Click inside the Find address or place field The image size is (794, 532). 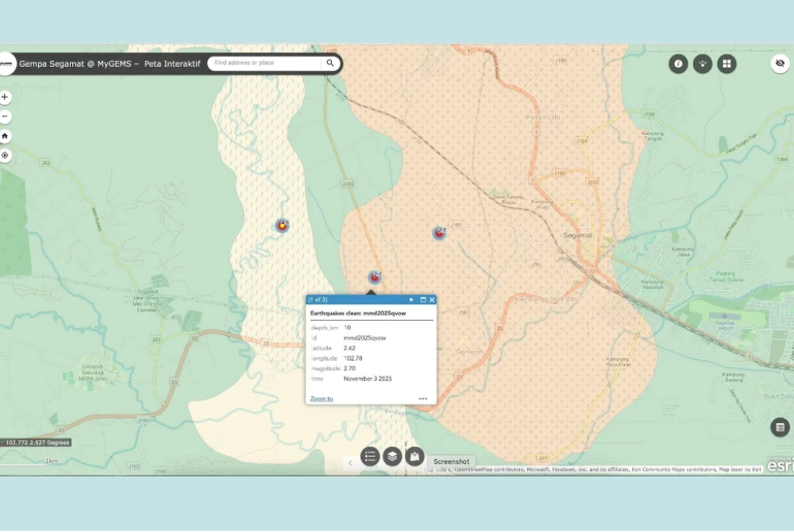click(x=262, y=64)
